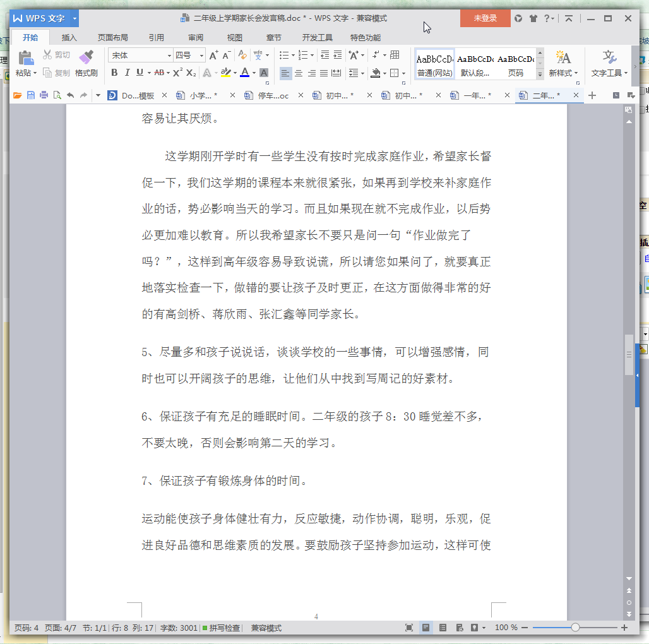The width and height of the screenshot is (649, 644).
Task: Decrease font size with A- icon
Action: [x=227, y=55]
